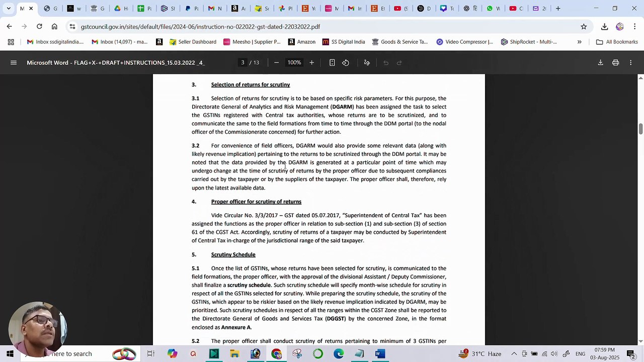Open the PDF sidebar menu icon
This screenshot has height=362, width=644.
pyautogui.click(x=14, y=63)
